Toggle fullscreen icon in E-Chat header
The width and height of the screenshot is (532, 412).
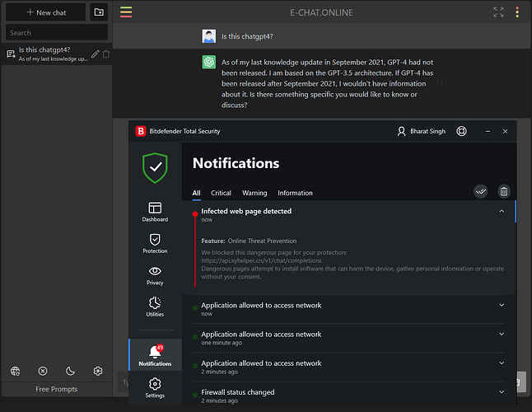point(498,12)
